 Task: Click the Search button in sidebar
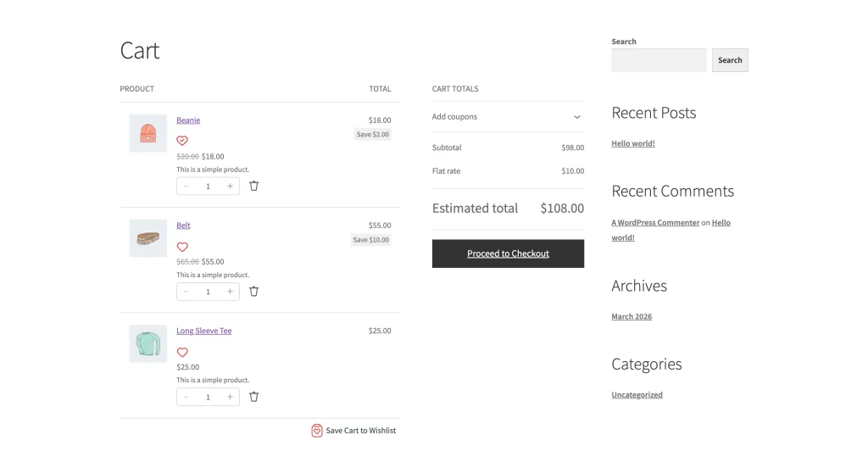click(x=730, y=60)
